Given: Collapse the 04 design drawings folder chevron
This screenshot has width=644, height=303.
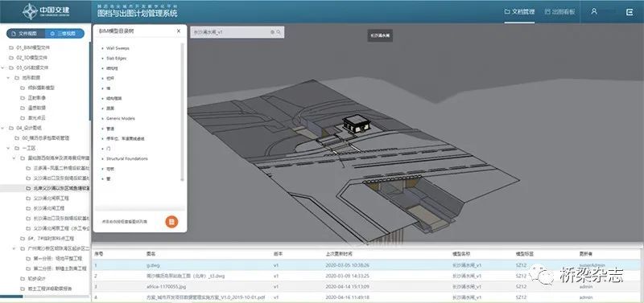Looking at the screenshot, I should pyautogui.click(x=3, y=128).
